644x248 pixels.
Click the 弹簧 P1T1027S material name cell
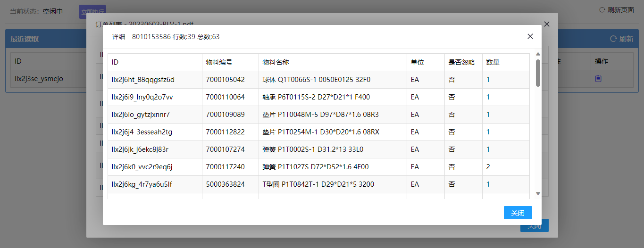tap(315, 167)
